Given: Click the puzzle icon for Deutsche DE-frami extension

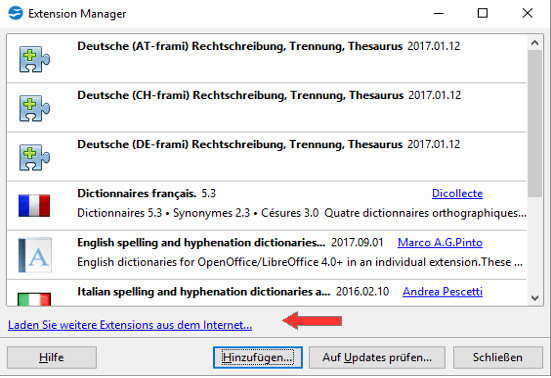Looking at the screenshot, I should [x=34, y=157].
